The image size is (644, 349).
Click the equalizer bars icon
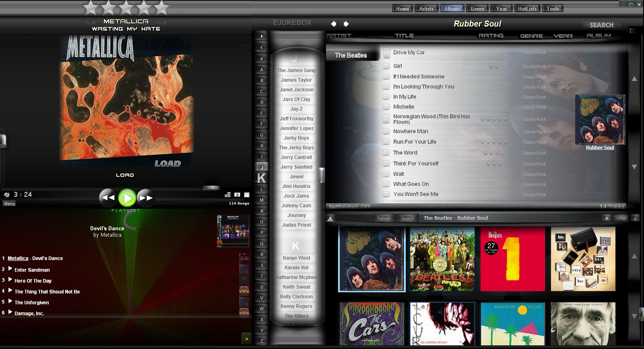coord(228,194)
